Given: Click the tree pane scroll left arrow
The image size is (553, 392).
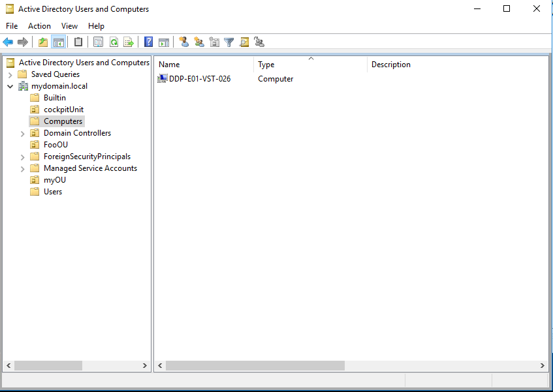Looking at the screenshot, I should [8, 366].
